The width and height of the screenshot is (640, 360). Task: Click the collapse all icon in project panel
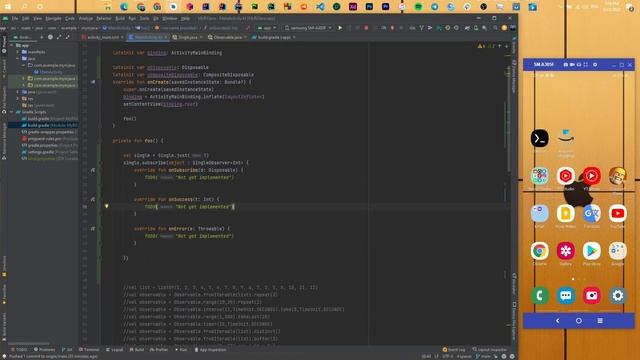[67, 37]
